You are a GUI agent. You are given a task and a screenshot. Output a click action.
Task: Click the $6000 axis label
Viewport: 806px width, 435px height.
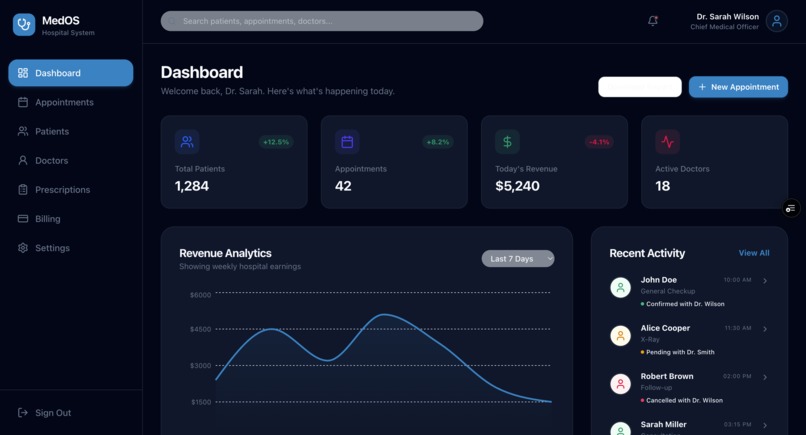coord(200,295)
